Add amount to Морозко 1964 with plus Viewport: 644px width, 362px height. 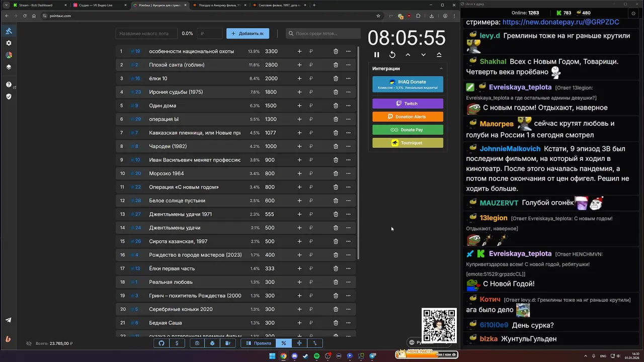pos(299,173)
